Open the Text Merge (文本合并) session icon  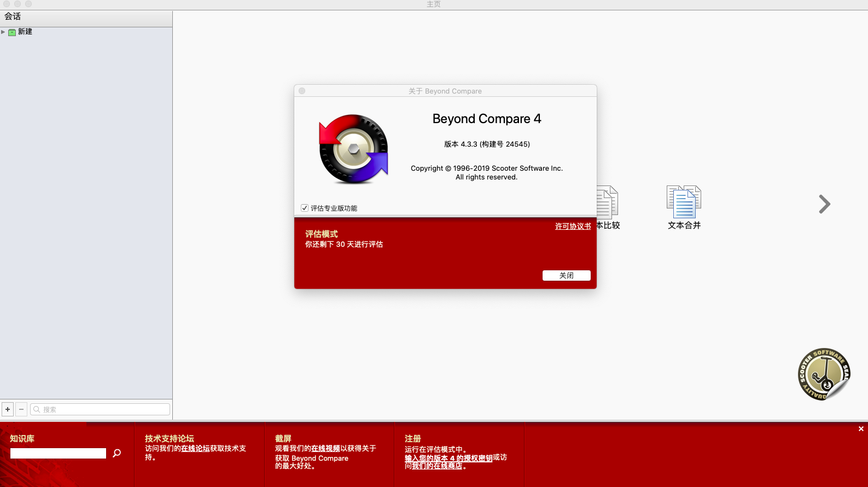684,207
